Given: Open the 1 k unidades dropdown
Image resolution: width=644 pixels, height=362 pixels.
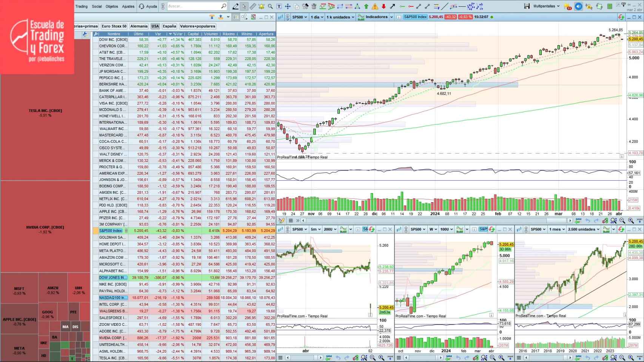Looking at the screenshot, I should coord(339,17).
